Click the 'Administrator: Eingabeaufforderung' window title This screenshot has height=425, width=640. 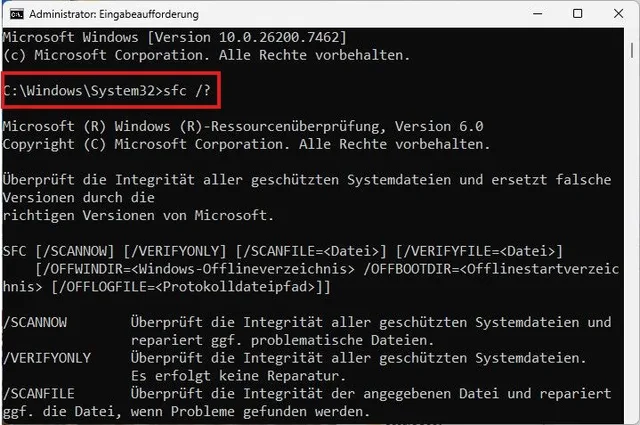pos(113,15)
